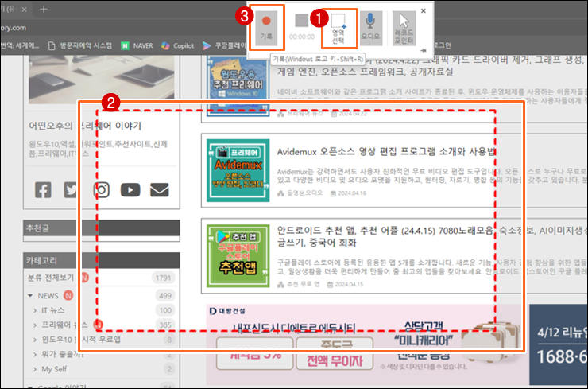Click the 추천글 section header
This screenshot has height=389, width=588.
(x=101, y=228)
